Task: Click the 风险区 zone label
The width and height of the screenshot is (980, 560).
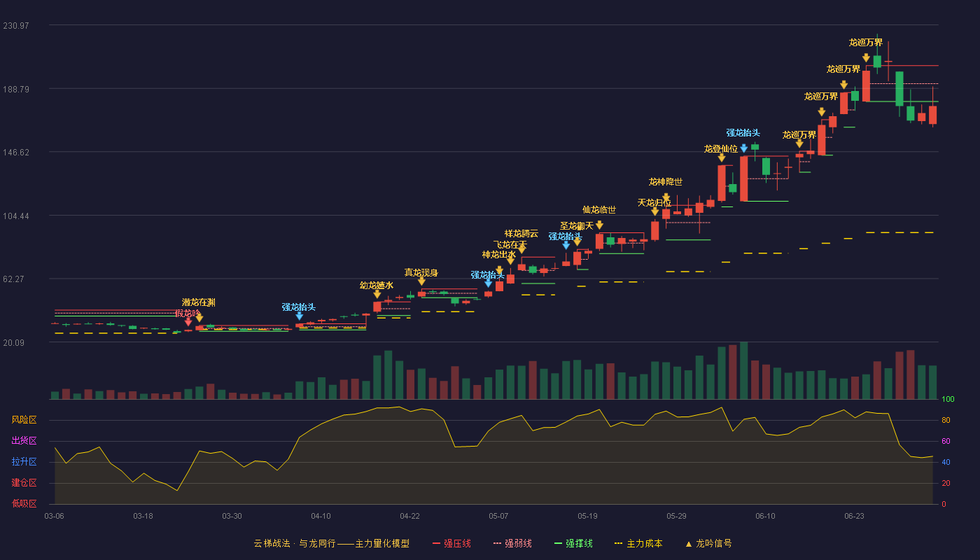Action: coord(24,419)
